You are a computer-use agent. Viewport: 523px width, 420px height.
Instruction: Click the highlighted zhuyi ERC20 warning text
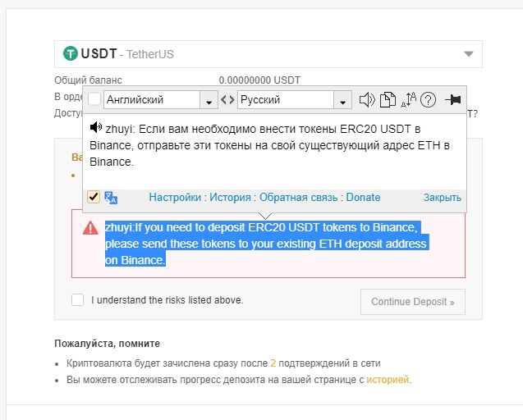(265, 244)
